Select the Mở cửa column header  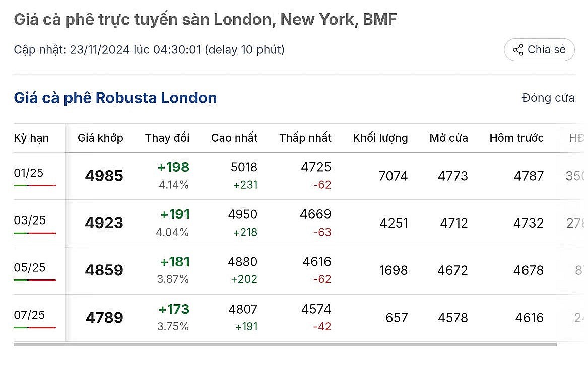448,138
